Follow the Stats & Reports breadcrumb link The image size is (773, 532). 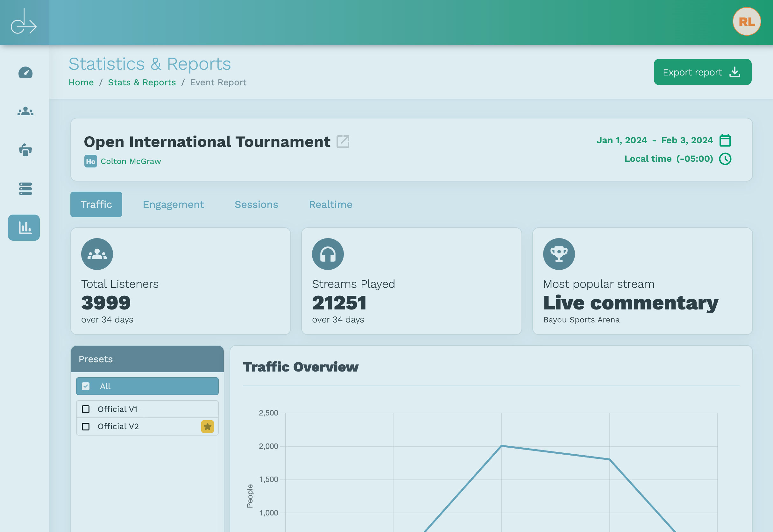coord(142,82)
